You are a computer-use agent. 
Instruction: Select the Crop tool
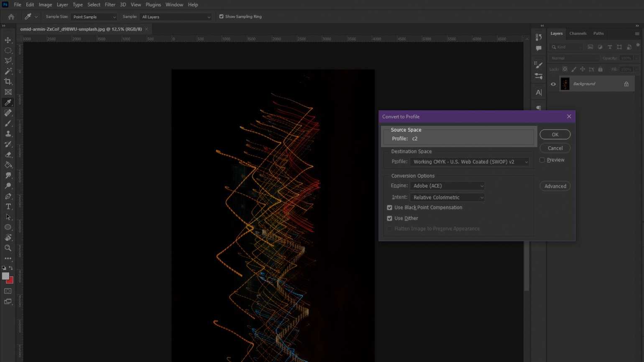click(x=8, y=82)
